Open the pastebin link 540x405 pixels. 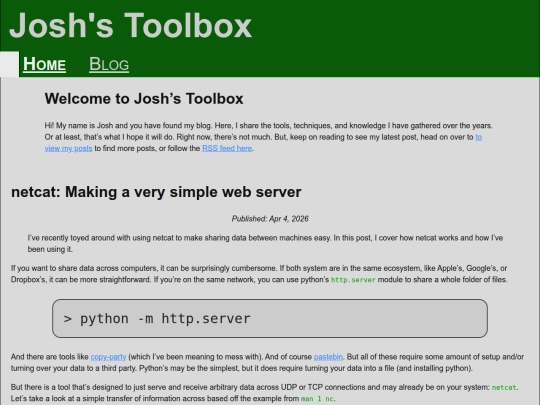[x=328, y=357]
